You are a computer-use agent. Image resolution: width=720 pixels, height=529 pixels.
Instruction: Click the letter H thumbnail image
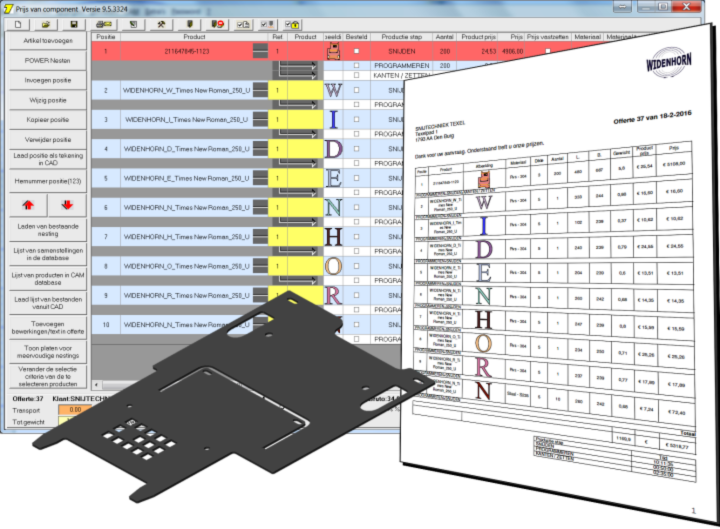pyautogui.click(x=333, y=237)
